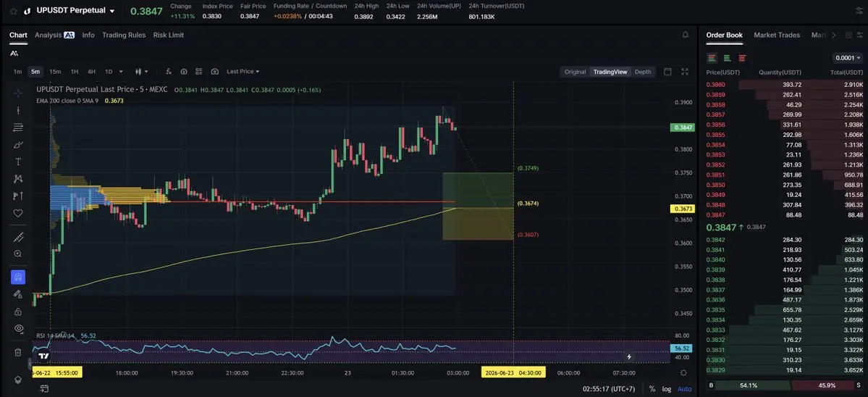The width and height of the screenshot is (868, 397).
Task: Select the 4H timeframe
Action: pyautogui.click(x=91, y=72)
